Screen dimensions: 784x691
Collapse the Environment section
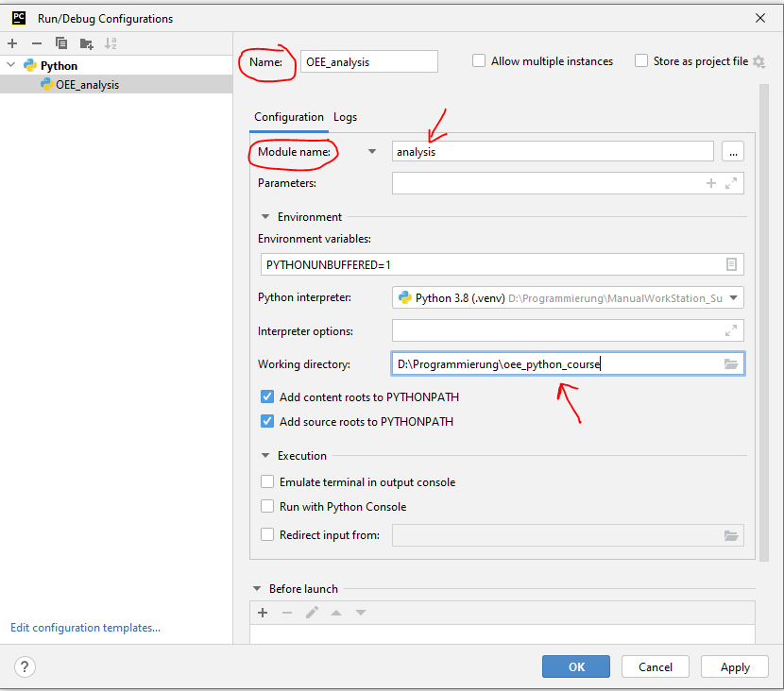265,217
